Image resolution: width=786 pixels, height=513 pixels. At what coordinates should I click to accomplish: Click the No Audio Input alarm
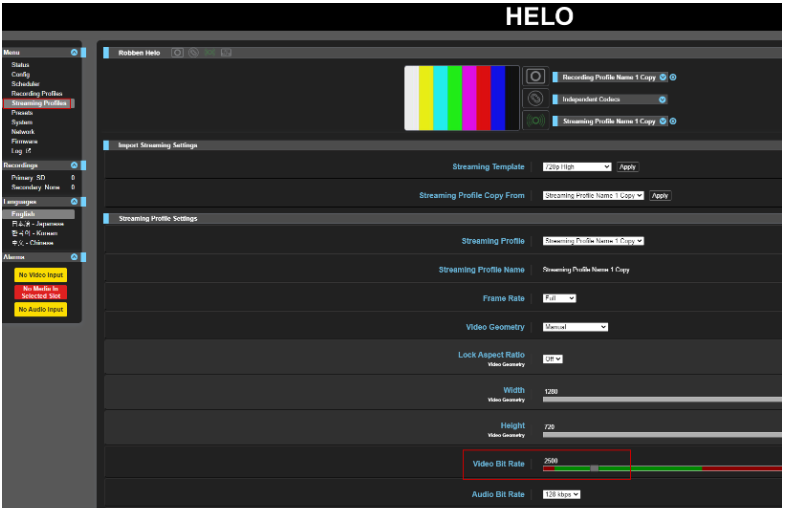pos(41,309)
